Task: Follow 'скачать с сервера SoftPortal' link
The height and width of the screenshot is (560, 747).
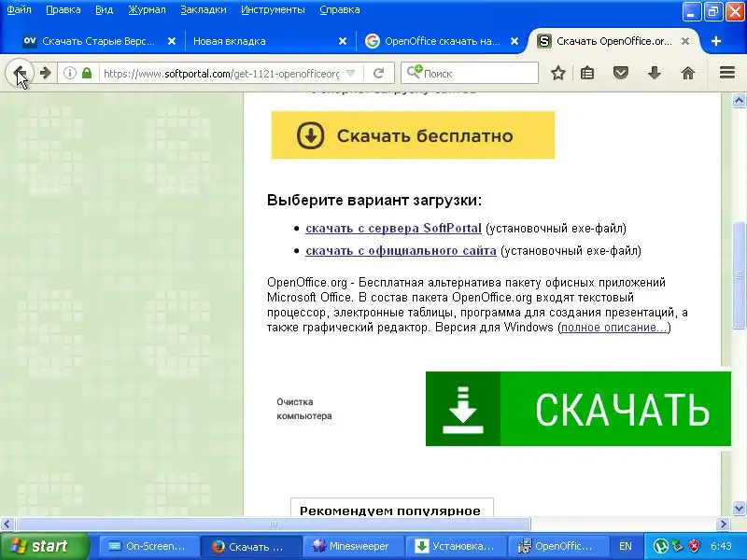Action: click(x=393, y=228)
